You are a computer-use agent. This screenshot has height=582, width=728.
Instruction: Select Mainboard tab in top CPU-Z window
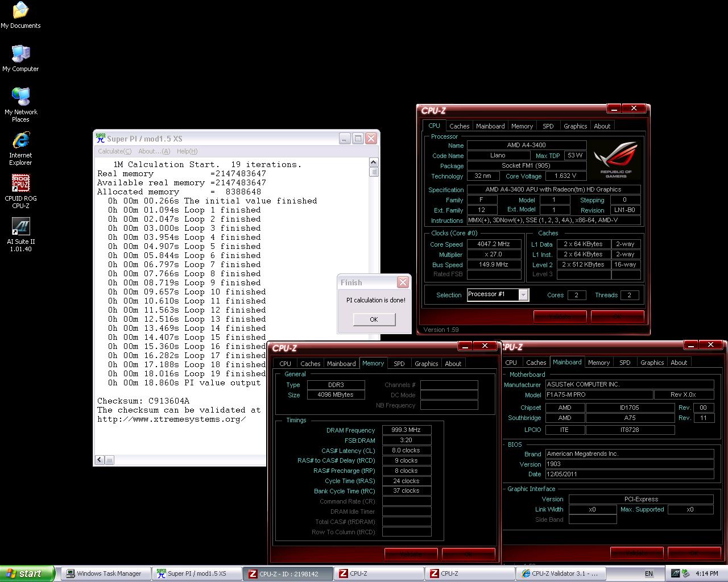pyautogui.click(x=490, y=126)
